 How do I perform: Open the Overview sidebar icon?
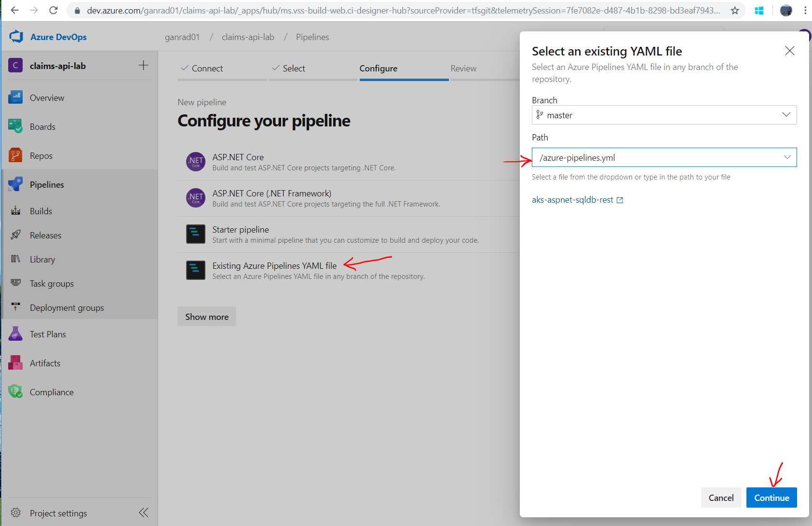click(15, 97)
